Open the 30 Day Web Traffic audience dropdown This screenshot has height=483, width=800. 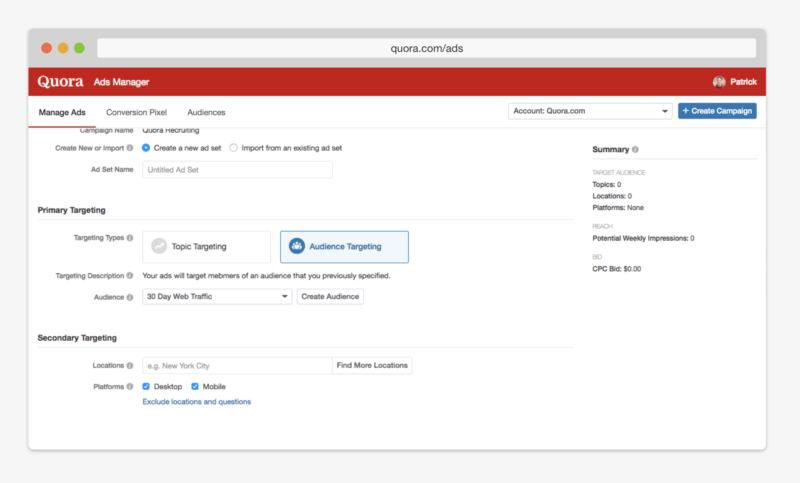coord(217,296)
